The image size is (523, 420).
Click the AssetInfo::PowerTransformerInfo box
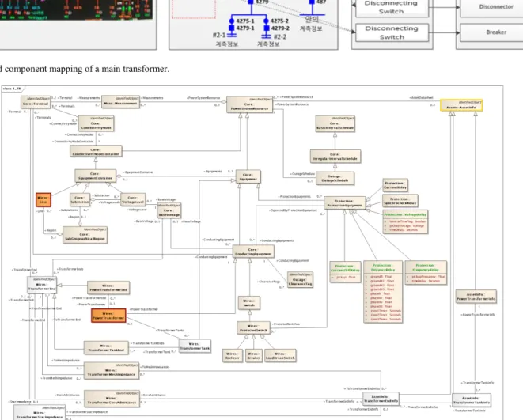(x=476, y=297)
